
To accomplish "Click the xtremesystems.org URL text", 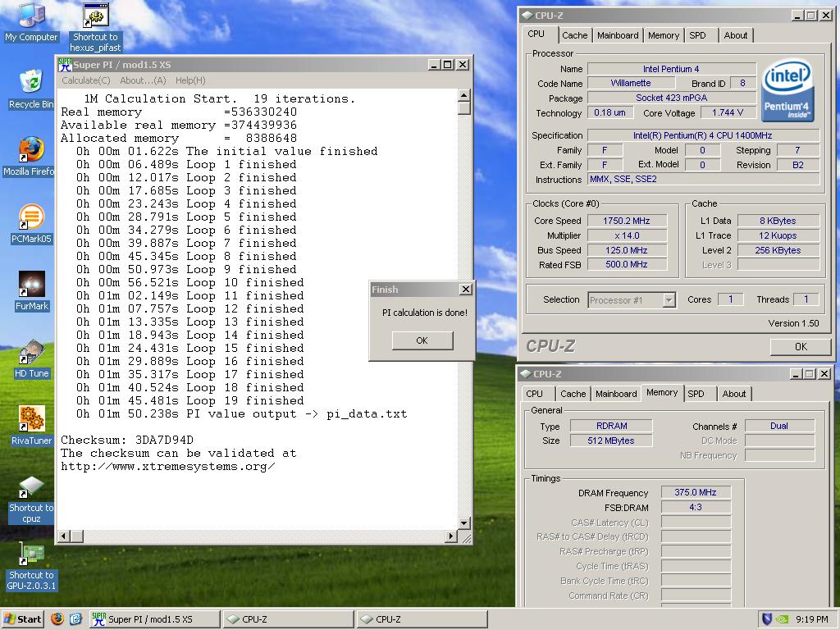I will click(167, 466).
